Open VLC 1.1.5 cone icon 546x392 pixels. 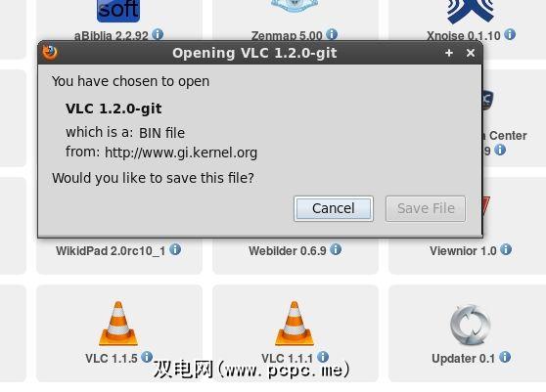coord(118,324)
